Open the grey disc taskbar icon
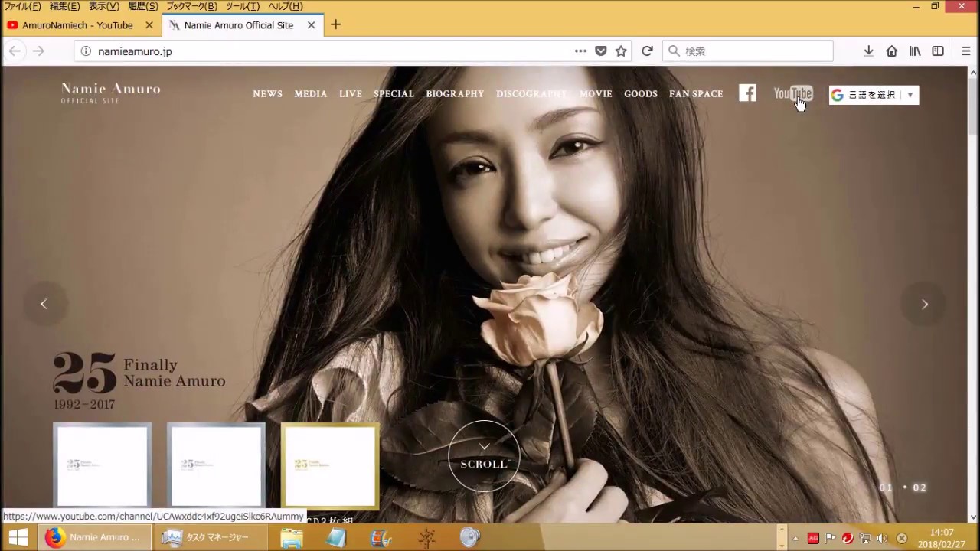 tap(470, 537)
